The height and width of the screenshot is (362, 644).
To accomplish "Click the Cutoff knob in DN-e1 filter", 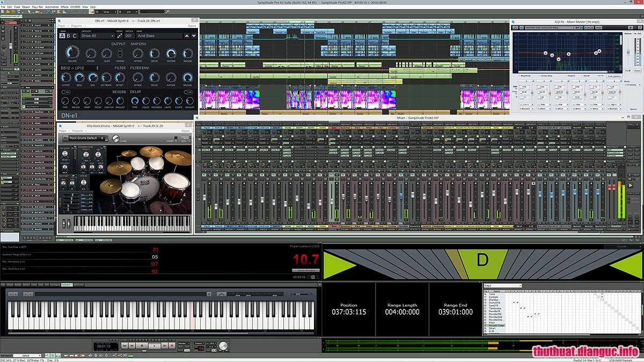I will click(x=66, y=77).
